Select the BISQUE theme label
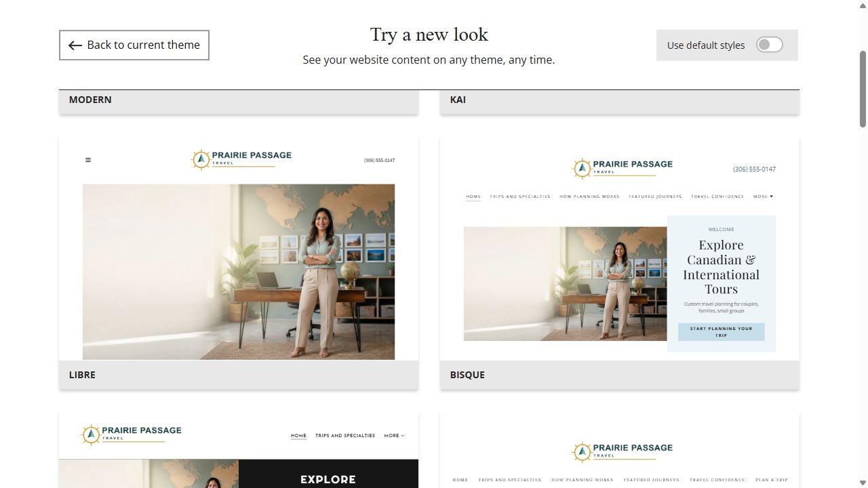This screenshot has width=868, height=488. [x=467, y=375]
